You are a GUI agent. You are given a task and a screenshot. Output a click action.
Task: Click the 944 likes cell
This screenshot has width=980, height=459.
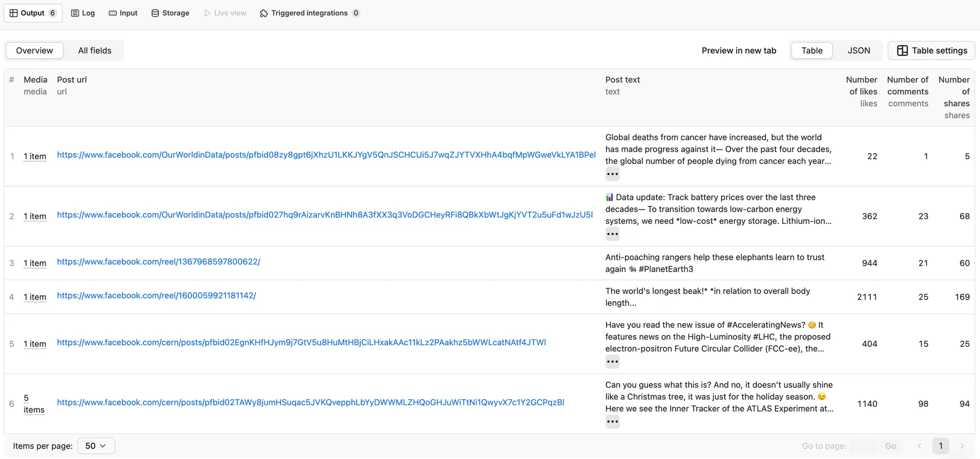tap(869, 263)
